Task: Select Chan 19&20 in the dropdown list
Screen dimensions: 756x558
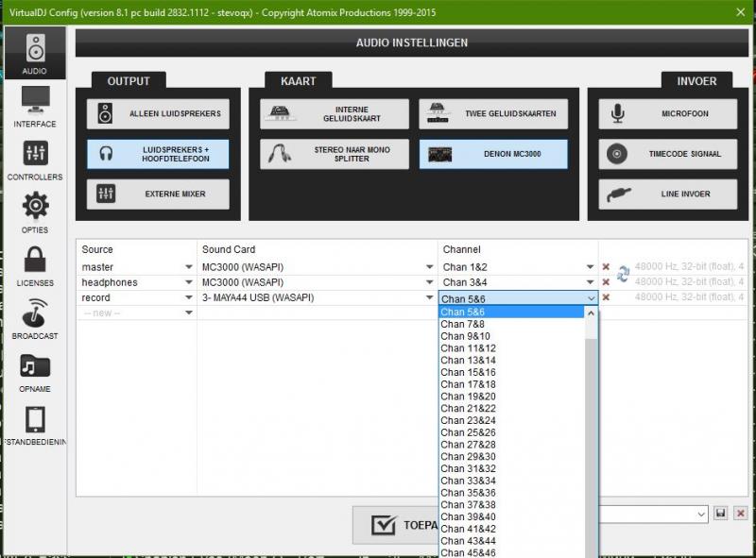Action: click(x=512, y=397)
